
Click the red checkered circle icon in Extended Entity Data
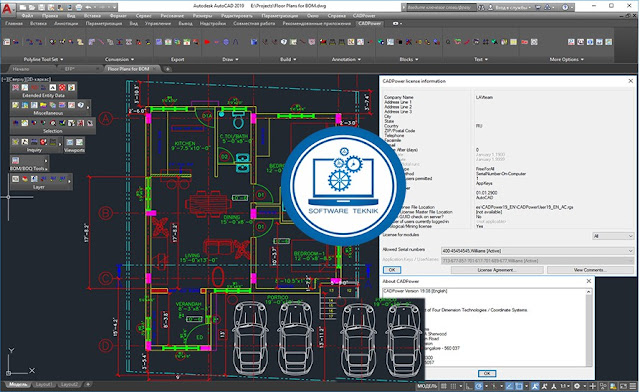62,87
